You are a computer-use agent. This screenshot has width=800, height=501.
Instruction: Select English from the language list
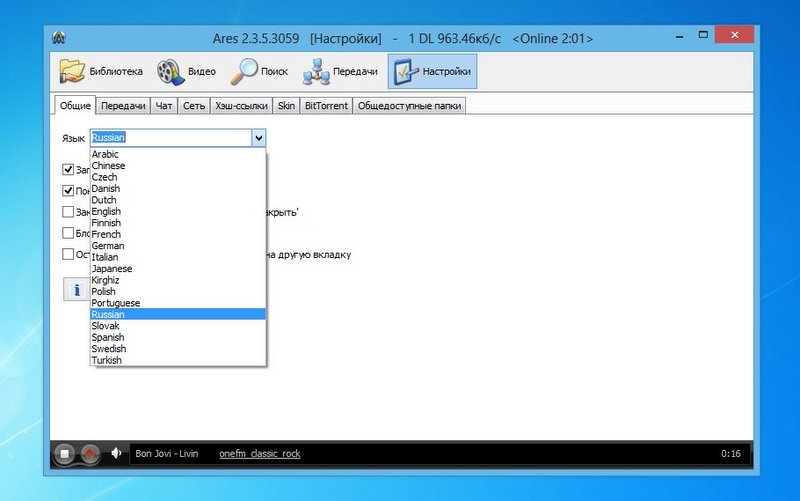tap(178, 211)
